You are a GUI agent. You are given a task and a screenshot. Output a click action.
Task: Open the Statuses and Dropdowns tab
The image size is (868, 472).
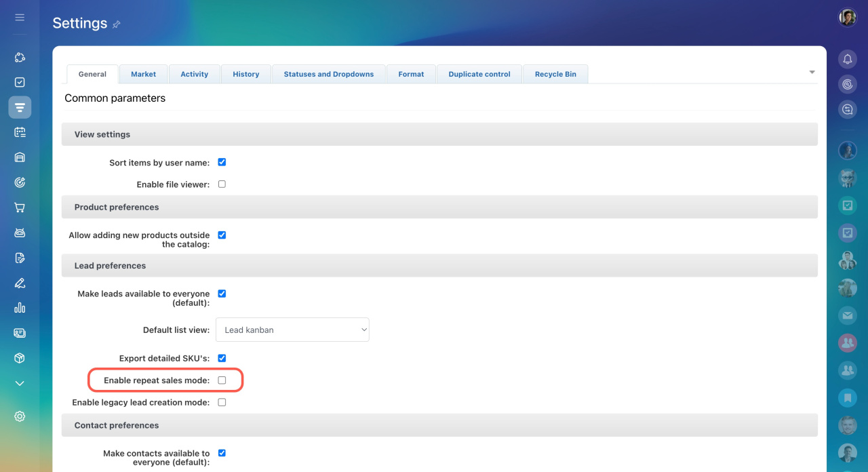[328, 74]
